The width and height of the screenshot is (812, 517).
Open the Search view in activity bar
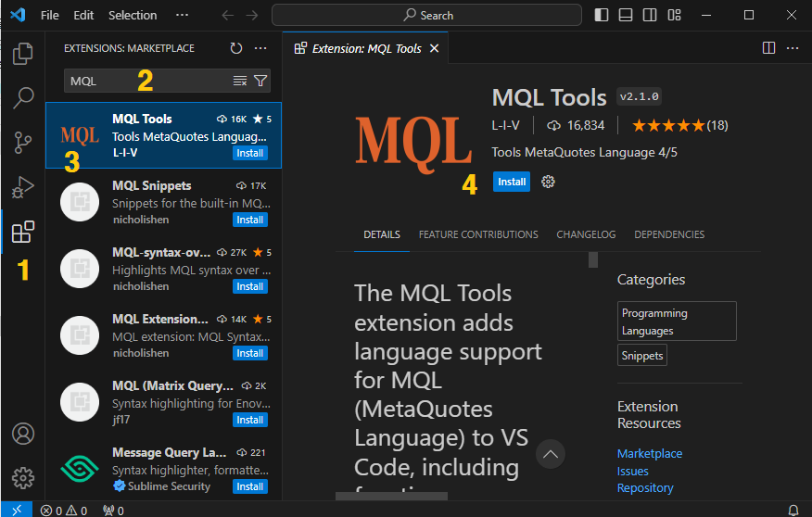(x=23, y=98)
